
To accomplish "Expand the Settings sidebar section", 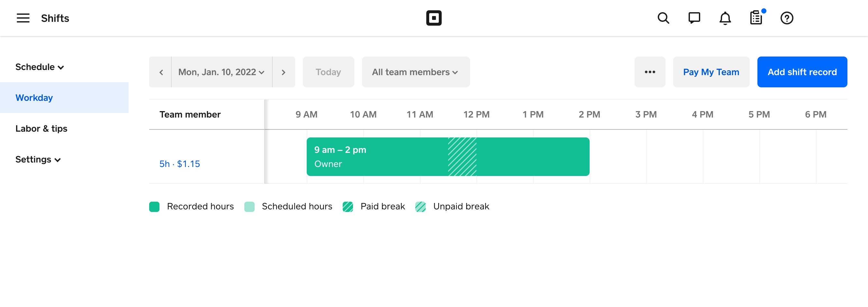I will (x=38, y=160).
